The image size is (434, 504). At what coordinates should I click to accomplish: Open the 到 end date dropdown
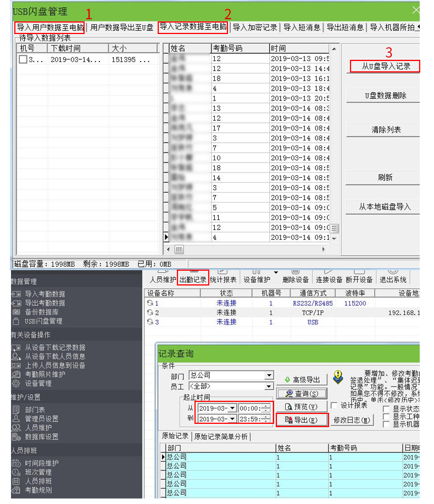(232, 419)
